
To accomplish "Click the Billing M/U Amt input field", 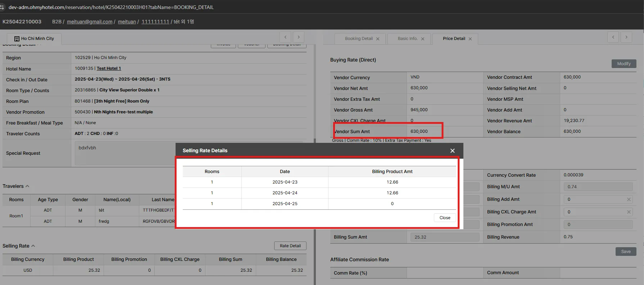I will coord(598,187).
